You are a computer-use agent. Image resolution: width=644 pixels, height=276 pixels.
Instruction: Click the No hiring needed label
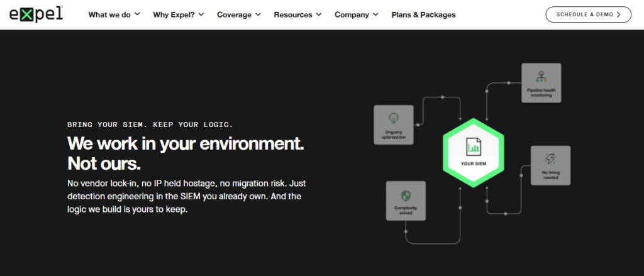(550, 175)
